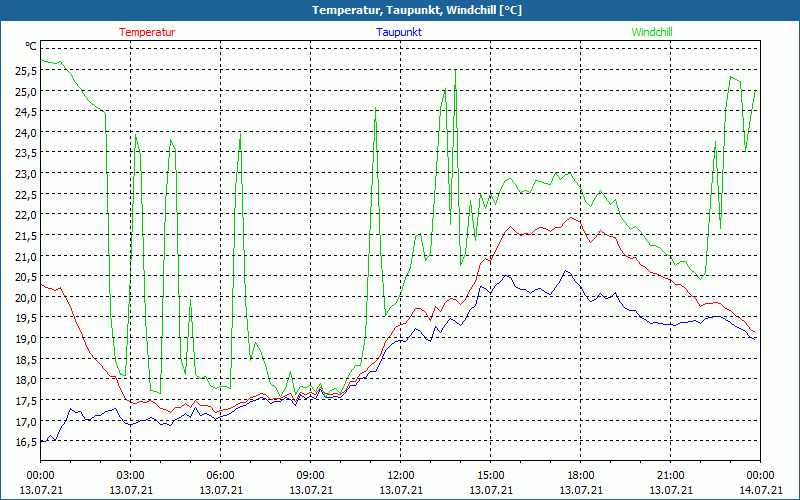Select the 23,0 y-axis tick label
Screen dimensions: 800x500
coord(25,173)
